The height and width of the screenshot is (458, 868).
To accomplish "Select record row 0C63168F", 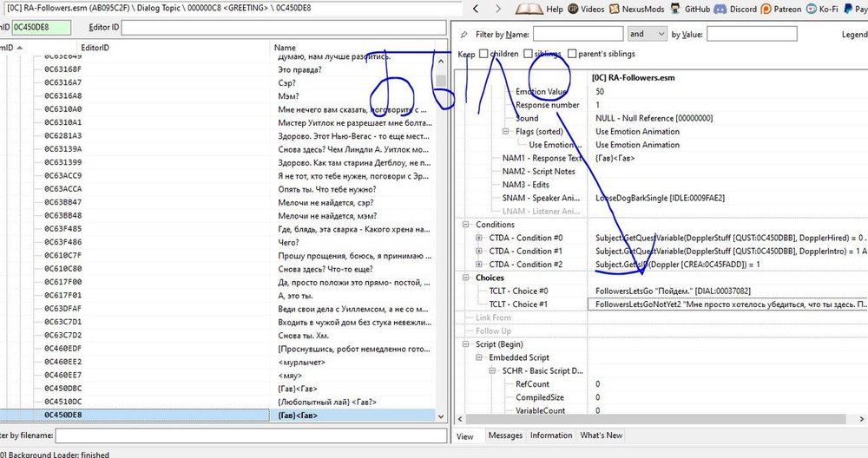I will point(218,69).
